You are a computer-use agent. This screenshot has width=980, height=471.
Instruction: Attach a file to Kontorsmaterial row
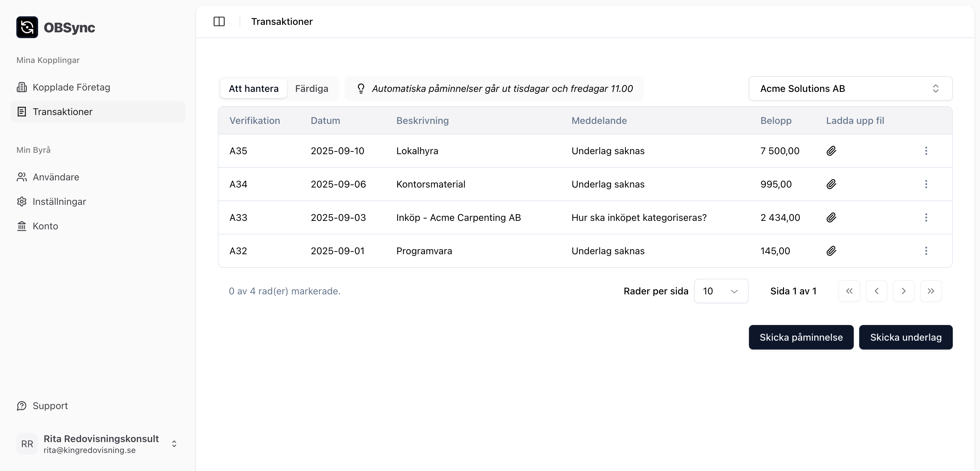(831, 184)
